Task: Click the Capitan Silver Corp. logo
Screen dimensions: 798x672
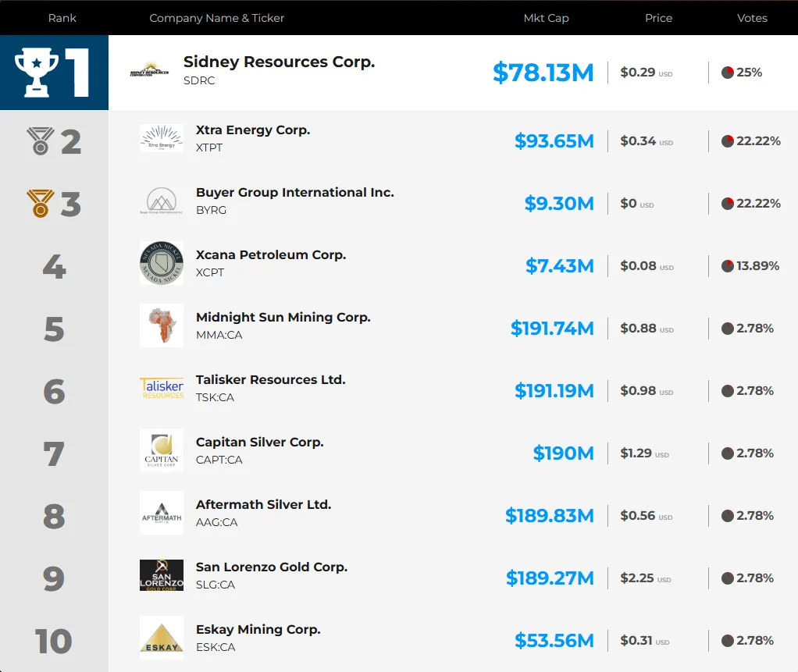Action: pyautogui.click(x=162, y=450)
